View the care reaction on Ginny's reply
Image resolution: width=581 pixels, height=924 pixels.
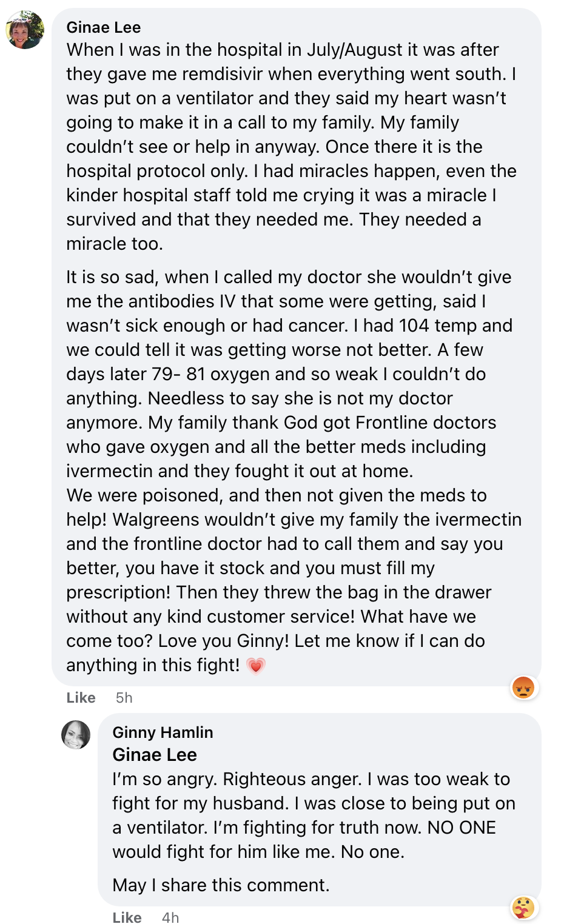[523, 908]
